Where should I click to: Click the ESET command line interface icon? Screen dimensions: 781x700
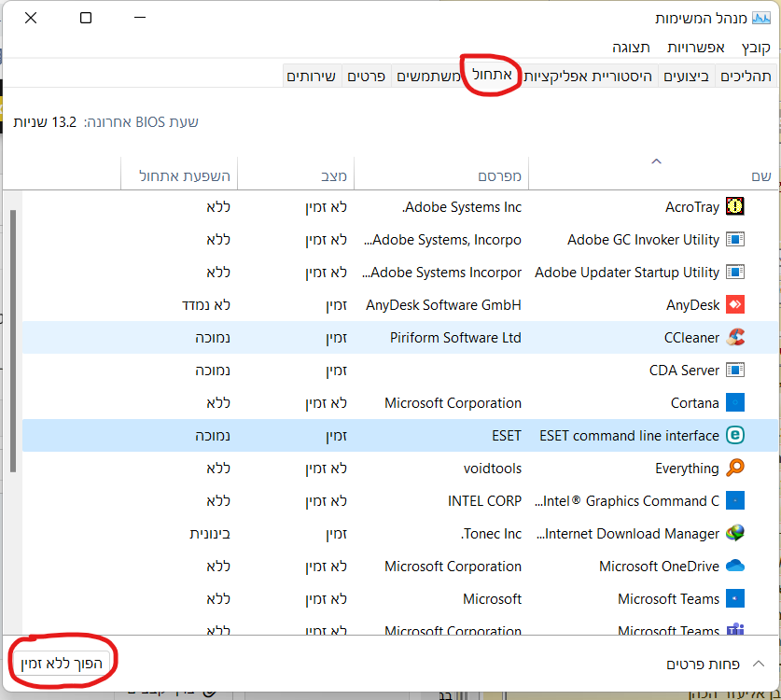pos(734,435)
